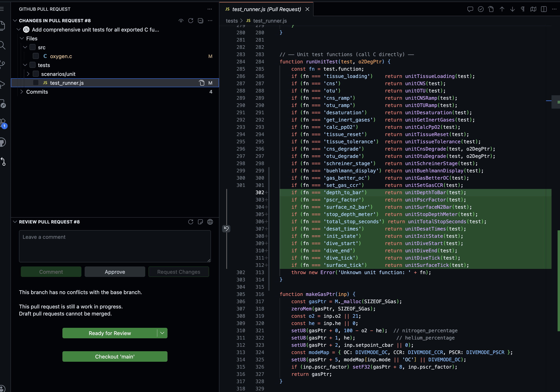Check the tests folder checkbox
Screen dimensions: 560x392
[x=33, y=65]
